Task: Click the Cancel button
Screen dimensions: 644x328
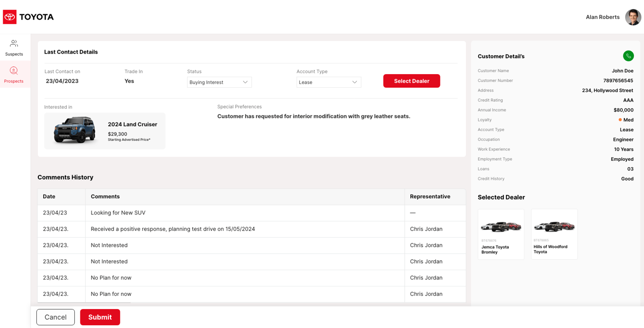Action: (55, 317)
